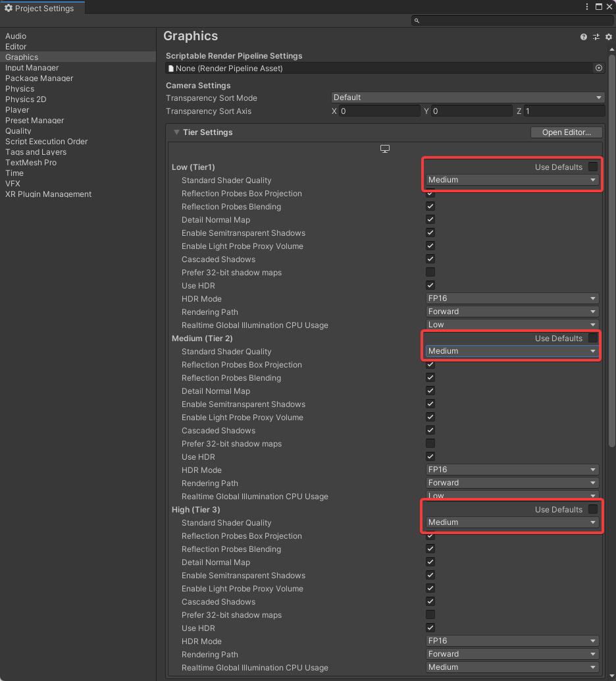The height and width of the screenshot is (681, 616).
Task: Open the window options three-dot menu
Action: coord(586,6)
